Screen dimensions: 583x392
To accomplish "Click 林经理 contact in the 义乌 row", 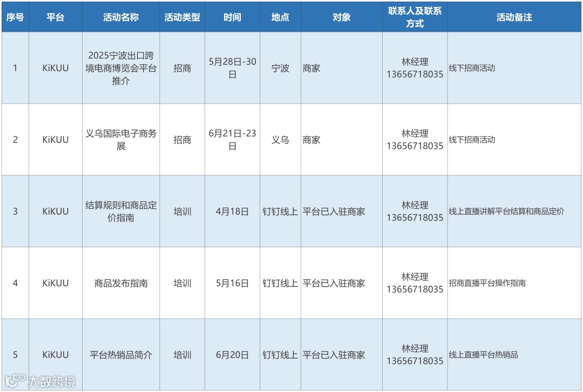I will point(415,140).
